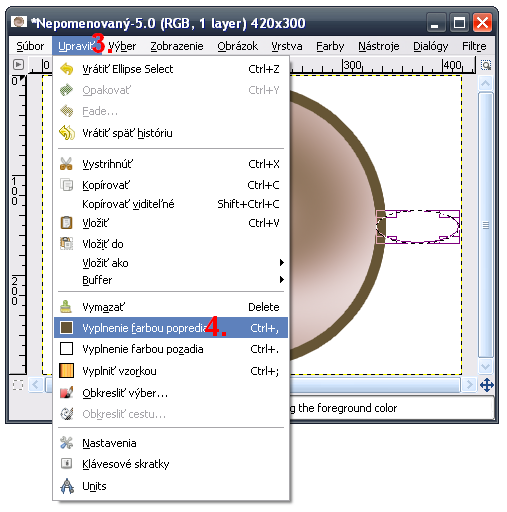Open the Výber menu
Screen dimensions: 507x512
click(122, 46)
